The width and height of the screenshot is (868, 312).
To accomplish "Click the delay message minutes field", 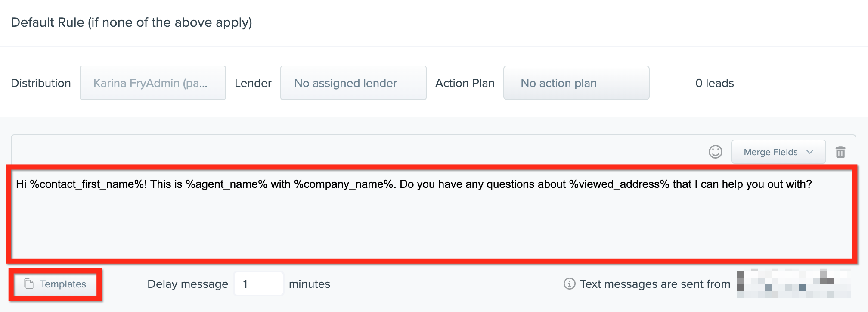I will pos(258,284).
